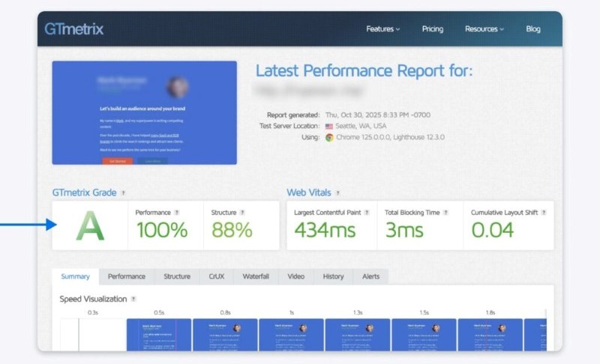This screenshot has height=364, width=600.
Task: Click the Structure score help icon
Action: click(243, 213)
